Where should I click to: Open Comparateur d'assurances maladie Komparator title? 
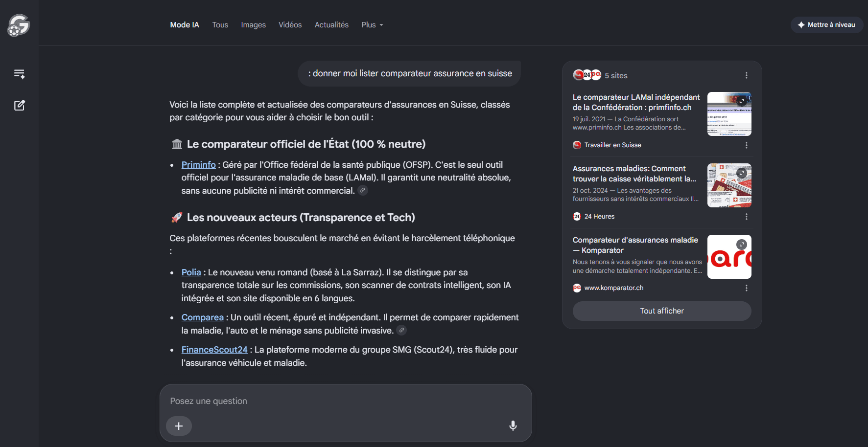pos(635,245)
